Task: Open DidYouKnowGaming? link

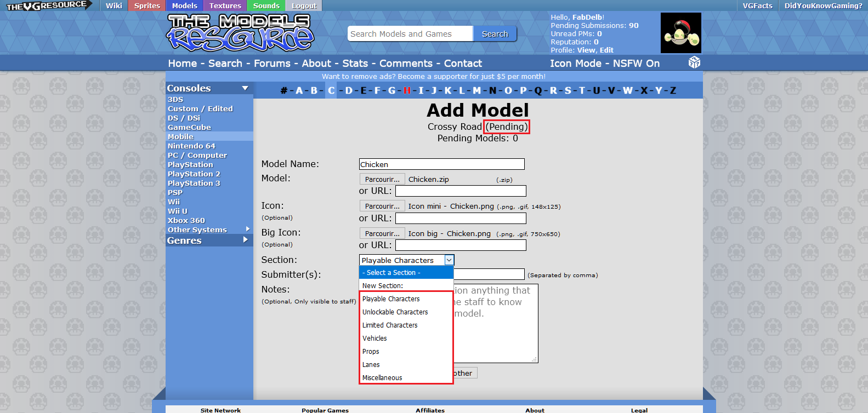Action: tap(823, 5)
